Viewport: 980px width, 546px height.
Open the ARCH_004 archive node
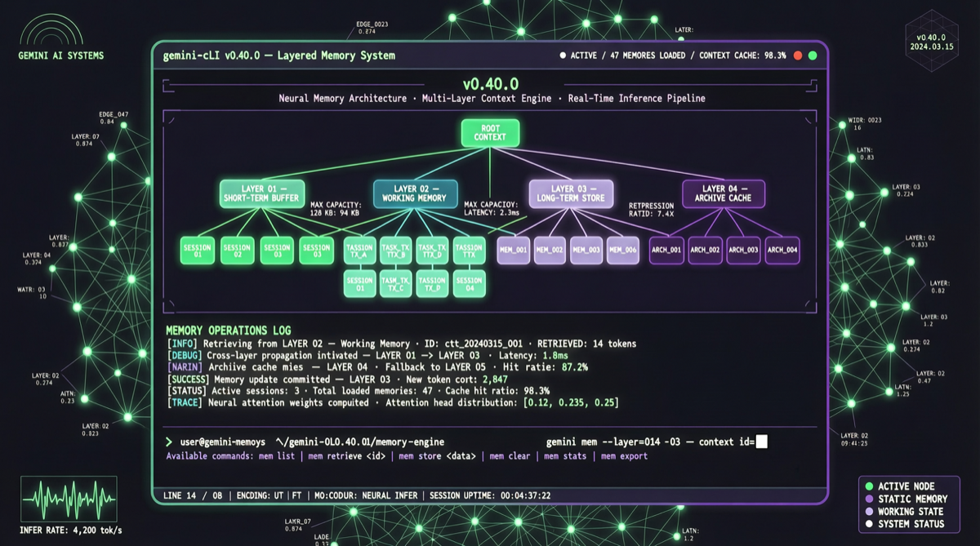coord(782,251)
